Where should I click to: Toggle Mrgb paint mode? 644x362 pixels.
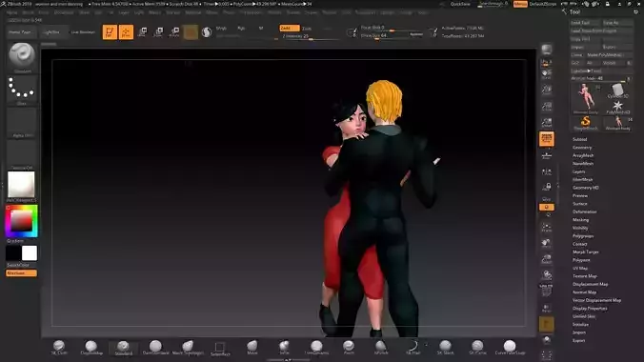[x=221, y=28]
